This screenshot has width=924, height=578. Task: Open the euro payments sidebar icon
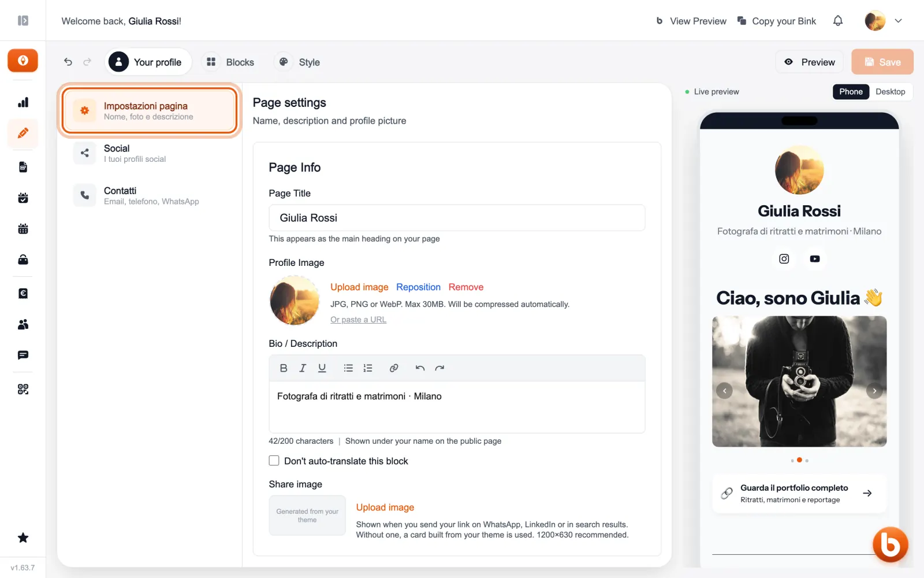23,293
